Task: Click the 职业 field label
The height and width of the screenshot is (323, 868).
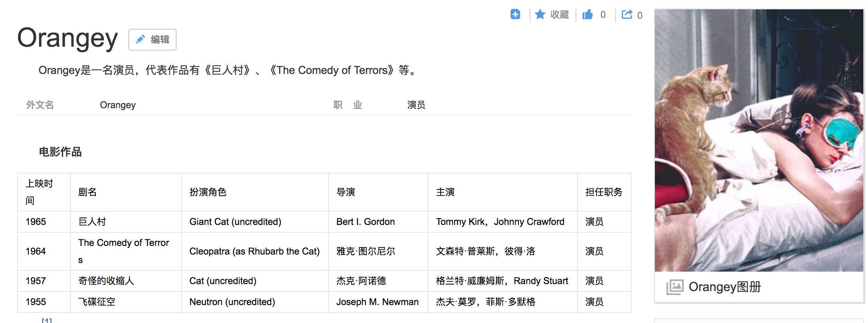Action: point(348,105)
